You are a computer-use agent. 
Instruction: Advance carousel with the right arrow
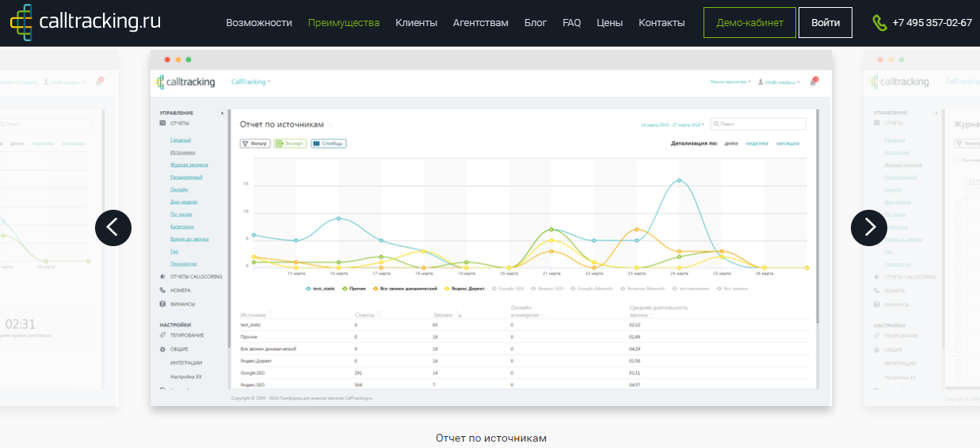[x=869, y=228]
